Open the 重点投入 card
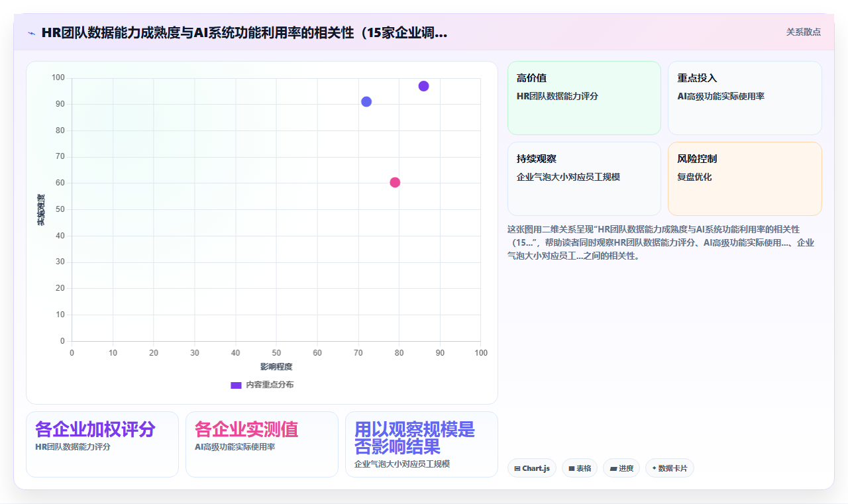848x504 pixels. coord(745,98)
